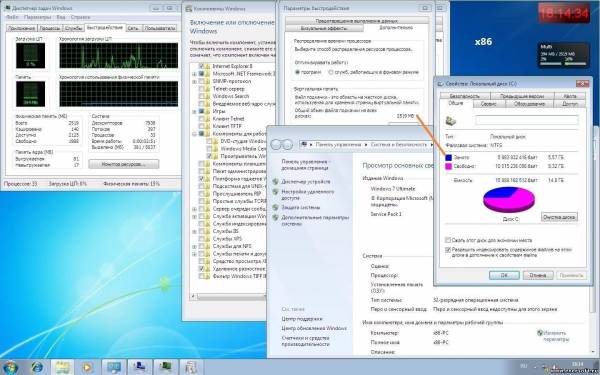Viewport: 600px width, 375px height.
Task: Expand Microsoft .NET Framework feature node
Action: click(x=194, y=73)
